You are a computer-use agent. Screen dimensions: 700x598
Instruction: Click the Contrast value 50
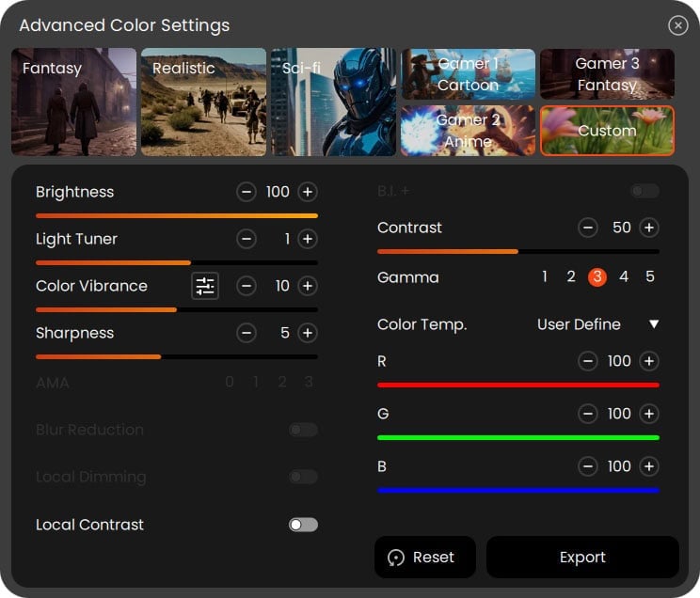point(621,228)
